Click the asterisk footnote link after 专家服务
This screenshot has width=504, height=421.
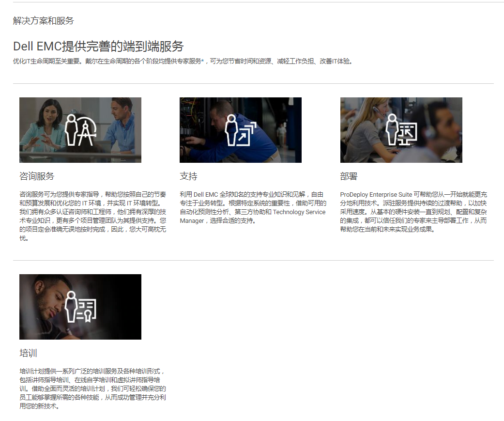click(x=202, y=61)
